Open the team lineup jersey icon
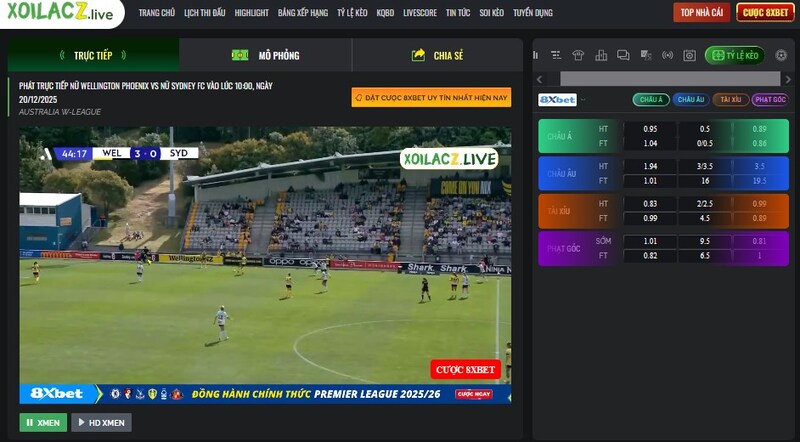 pyautogui.click(x=578, y=55)
